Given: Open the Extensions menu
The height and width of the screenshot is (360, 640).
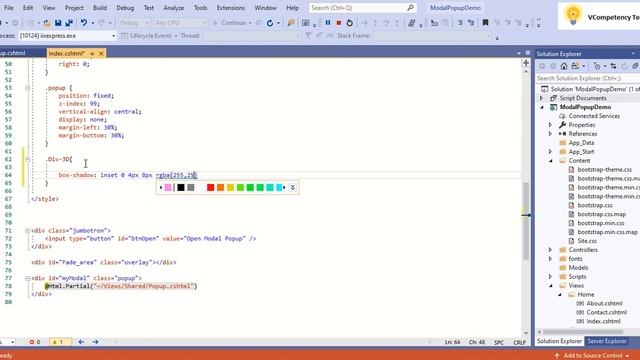Looking at the screenshot, I should (231, 8).
